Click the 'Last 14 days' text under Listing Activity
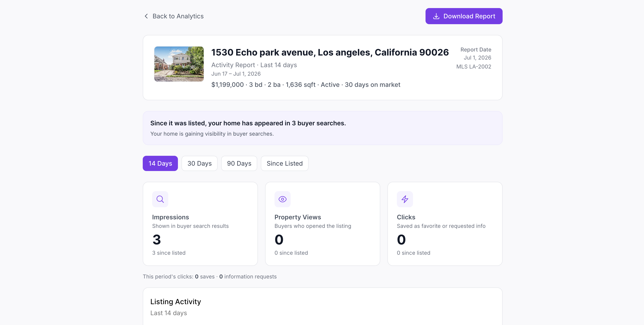Screen dimensions: 644x325 pos(169,313)
